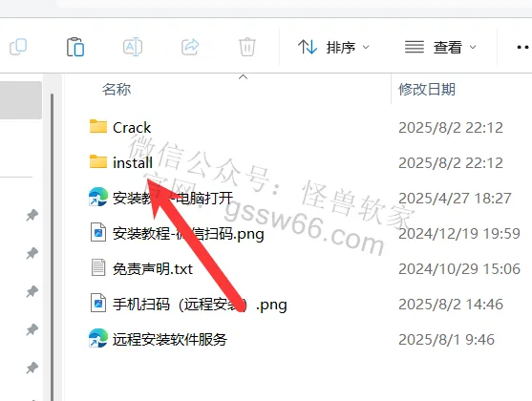Viewport: 532px width, 401px height.
Task: Click the sort direction arrow above 名称 column
Action: tap(243, 77)
